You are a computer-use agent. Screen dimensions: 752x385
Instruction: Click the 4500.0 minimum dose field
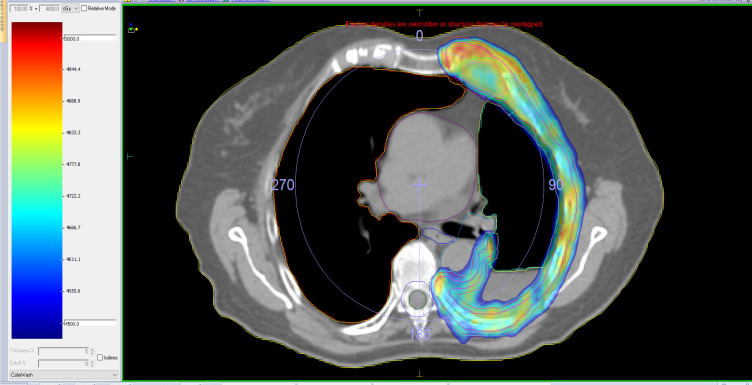click(89, 324)
